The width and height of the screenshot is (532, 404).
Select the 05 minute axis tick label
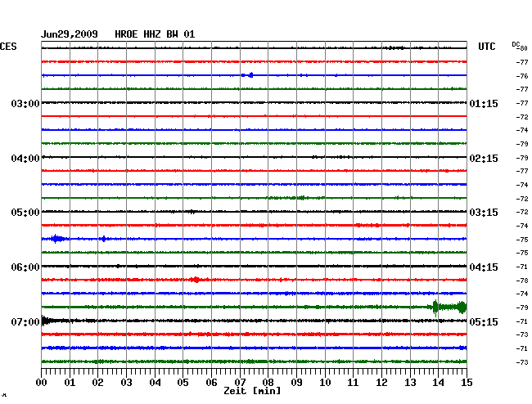point(183,383)
